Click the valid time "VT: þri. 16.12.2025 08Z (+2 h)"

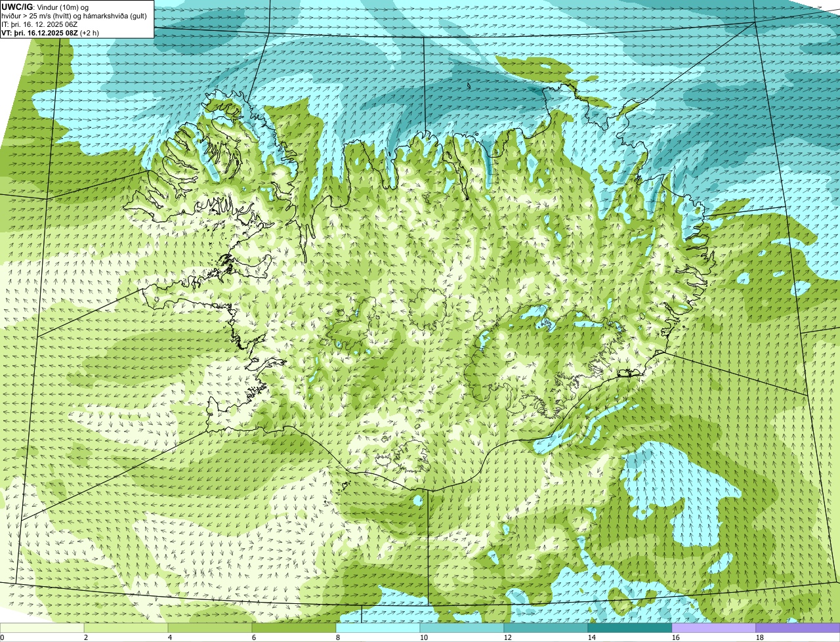tap(51, 33)
